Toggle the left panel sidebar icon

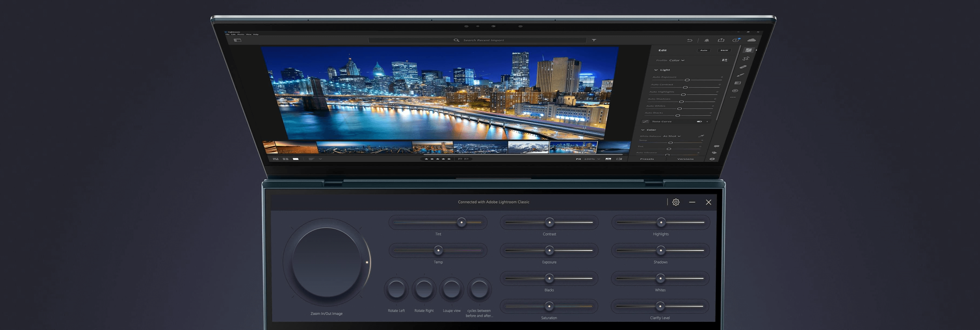click(x=237, y=40)
